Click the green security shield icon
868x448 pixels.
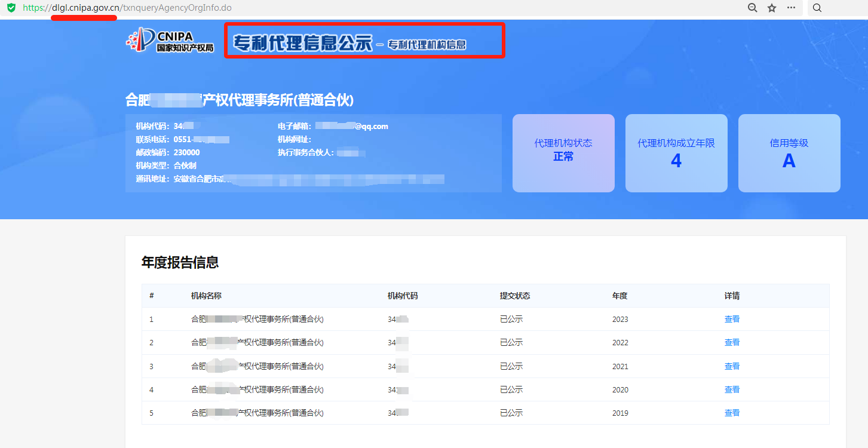[x=11, y=8]
